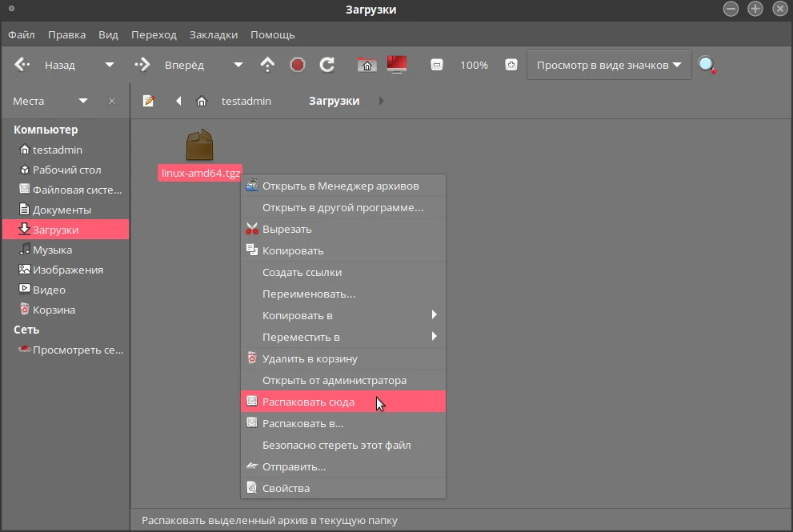Open Свойства from context menu
793x532 pixels.
pos(343,488)
